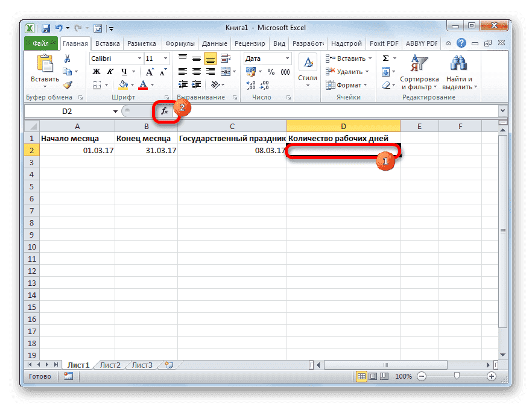Increase font size with the A▲ icon
532x407 pixels.
coord(150,71)
